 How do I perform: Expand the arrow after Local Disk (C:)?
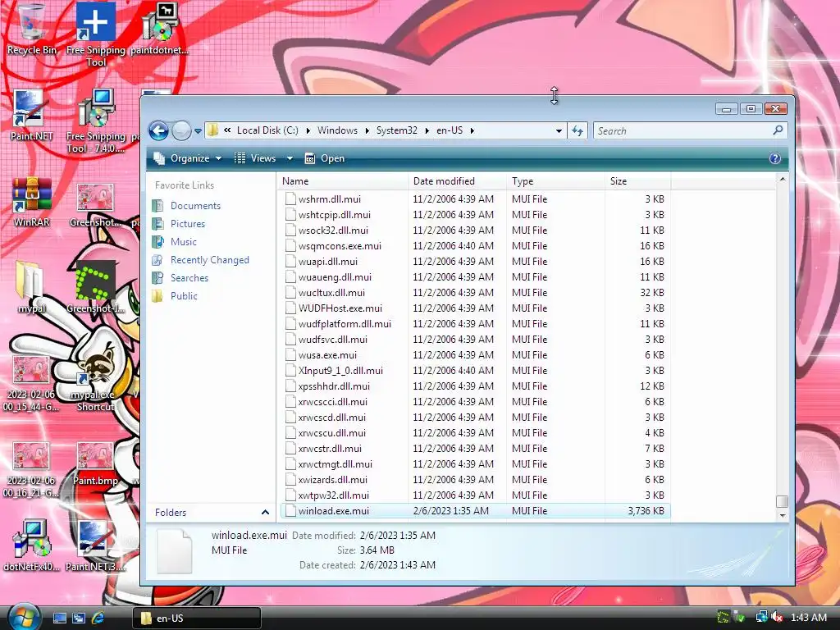point(308,130)
